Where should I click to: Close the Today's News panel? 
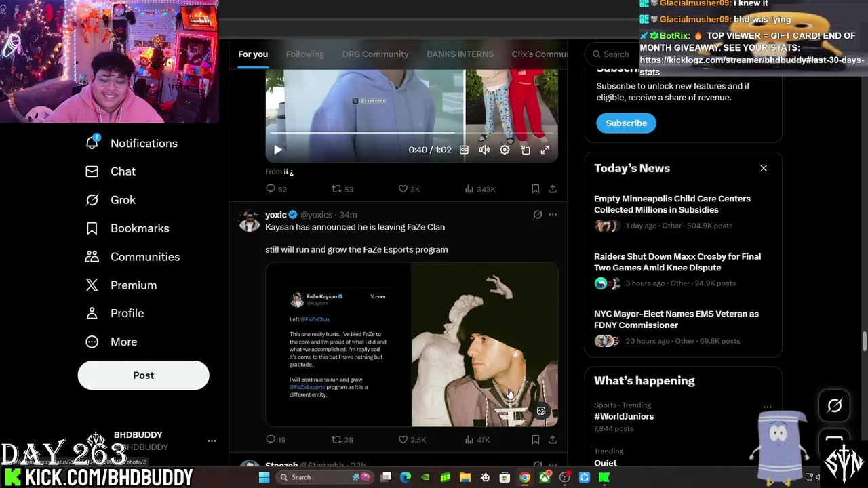(x=764, y=168)
